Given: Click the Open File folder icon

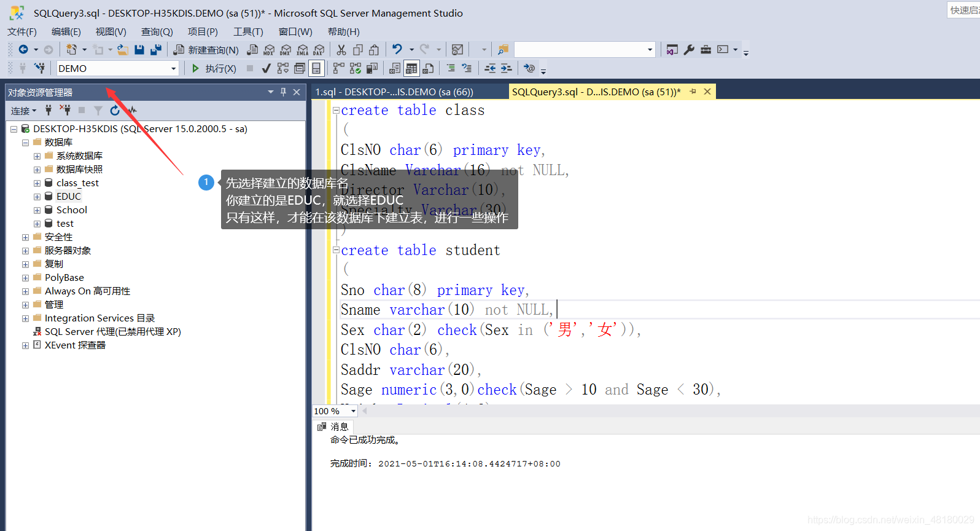Looking at the screenshot, I should point(123,50).
